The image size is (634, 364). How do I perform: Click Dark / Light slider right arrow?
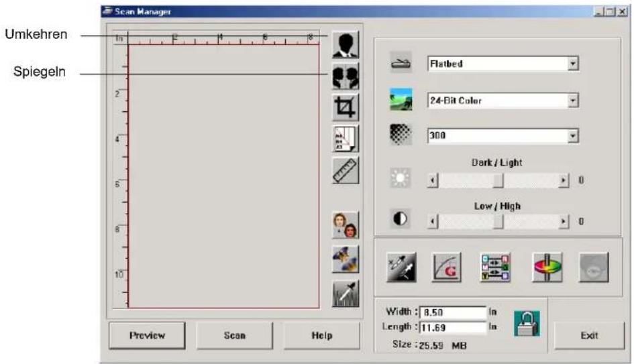point(564,180)
